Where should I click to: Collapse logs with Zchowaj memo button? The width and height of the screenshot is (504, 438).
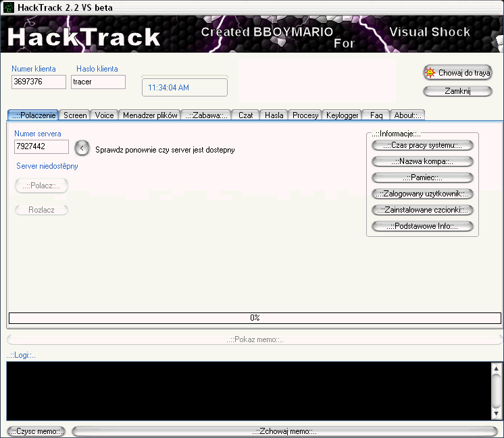click(x=284, y=431)
